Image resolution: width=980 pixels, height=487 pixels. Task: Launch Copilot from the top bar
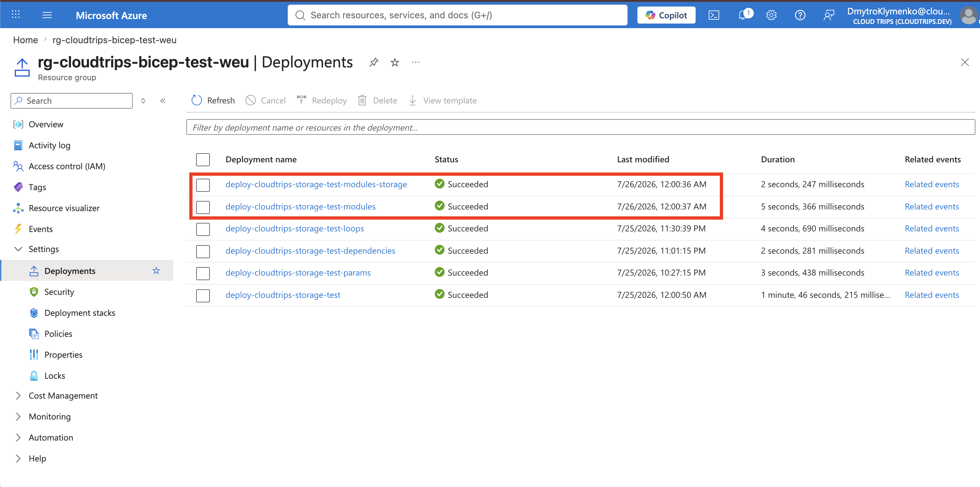pyautogui.click(x=666, y=15)
